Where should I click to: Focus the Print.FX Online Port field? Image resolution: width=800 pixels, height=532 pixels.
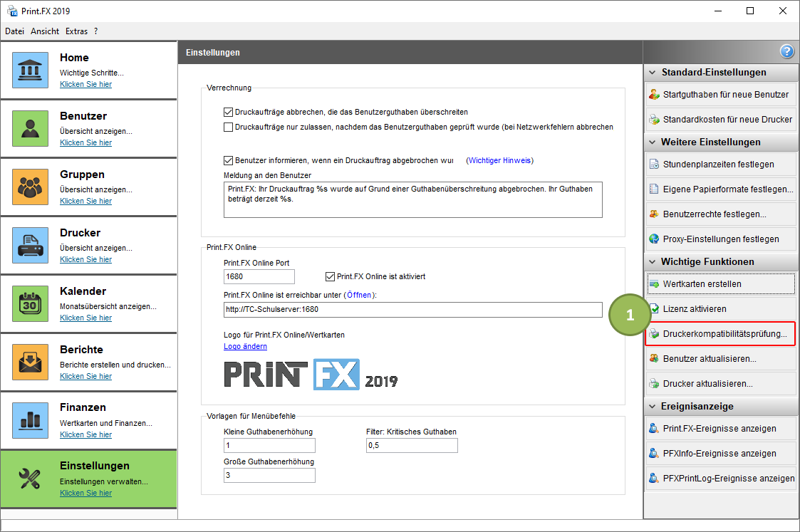(259, 276)
